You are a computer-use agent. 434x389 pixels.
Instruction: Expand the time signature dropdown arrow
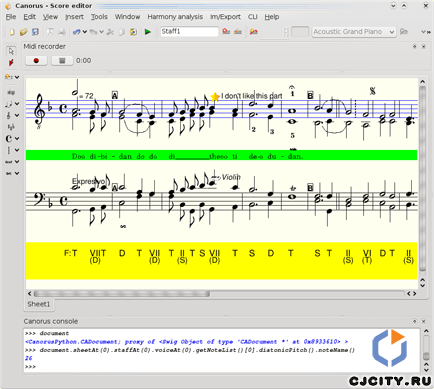pyautogui.click(x=17, y=138)
